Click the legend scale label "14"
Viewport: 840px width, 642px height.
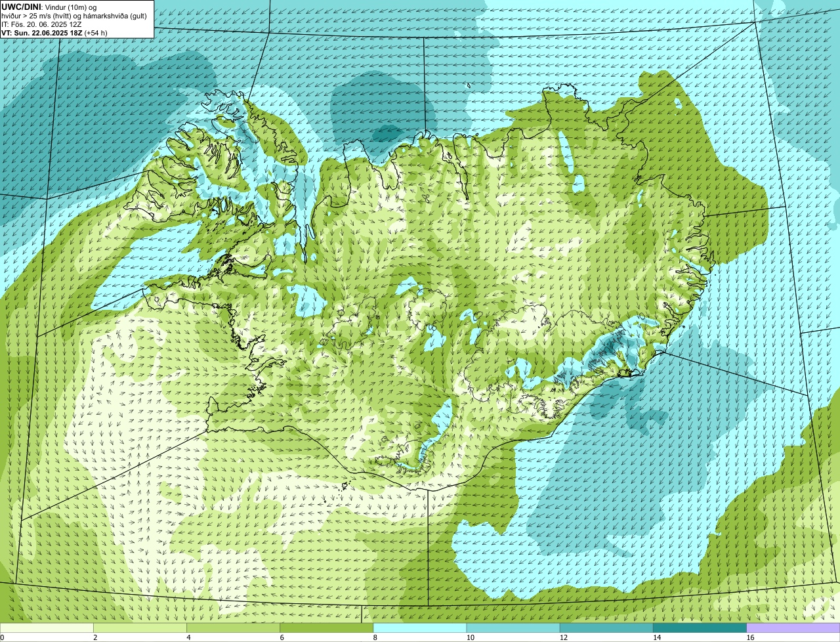(656, 637)
